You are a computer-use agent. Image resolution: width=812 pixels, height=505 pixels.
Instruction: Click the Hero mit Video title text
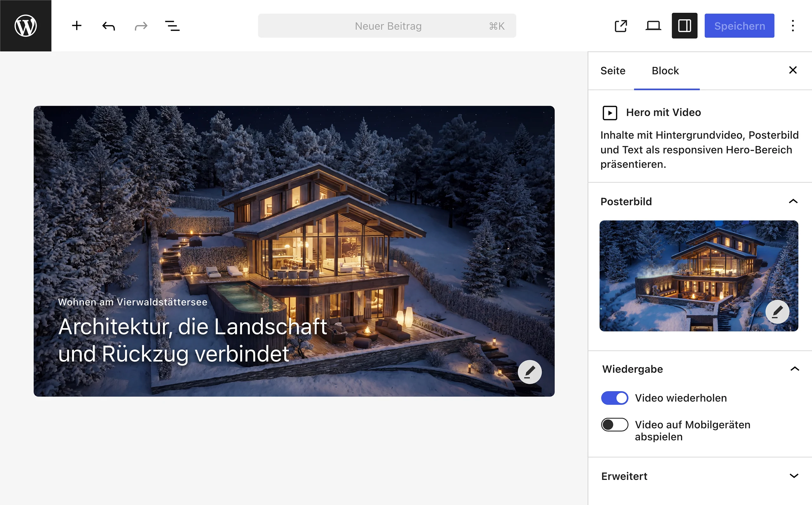664,113
